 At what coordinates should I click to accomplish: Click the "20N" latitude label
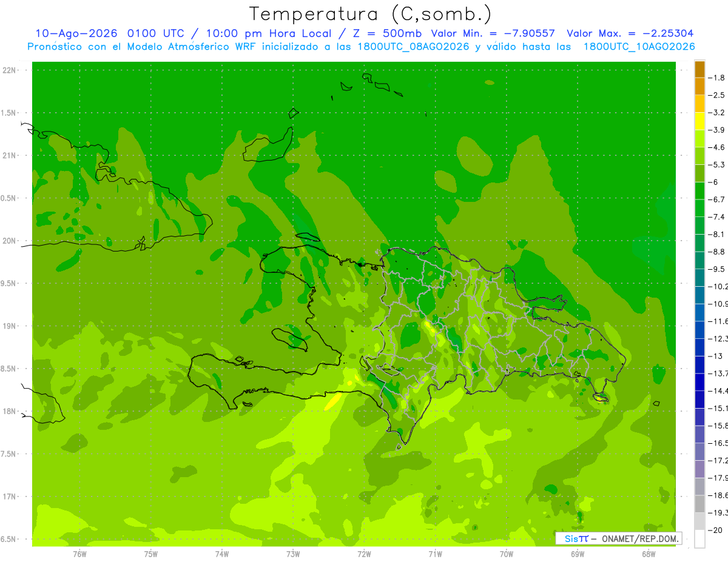tap(9, 241)
